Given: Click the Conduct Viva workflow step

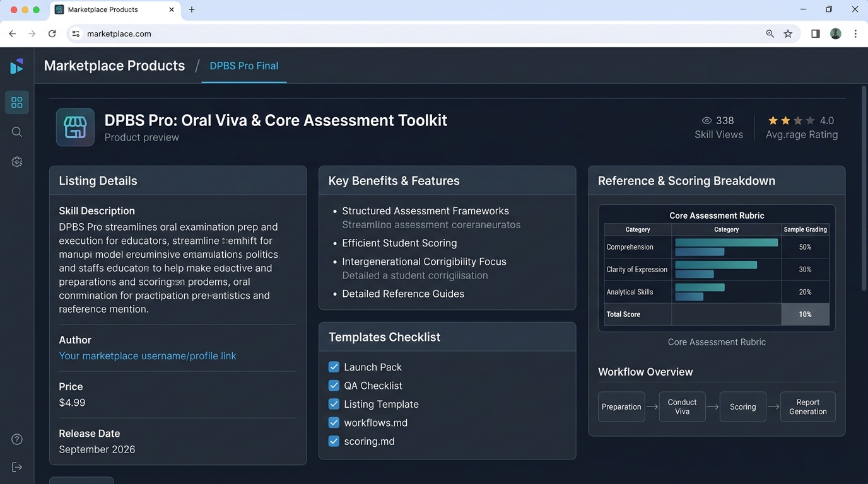Looking at the screenshot, I should [682, 406].
